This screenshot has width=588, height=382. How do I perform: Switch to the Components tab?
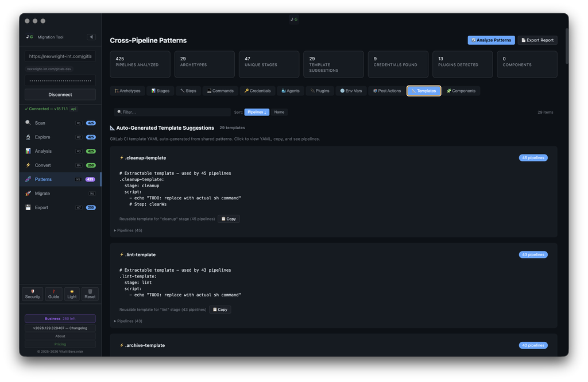pos(461,91)
